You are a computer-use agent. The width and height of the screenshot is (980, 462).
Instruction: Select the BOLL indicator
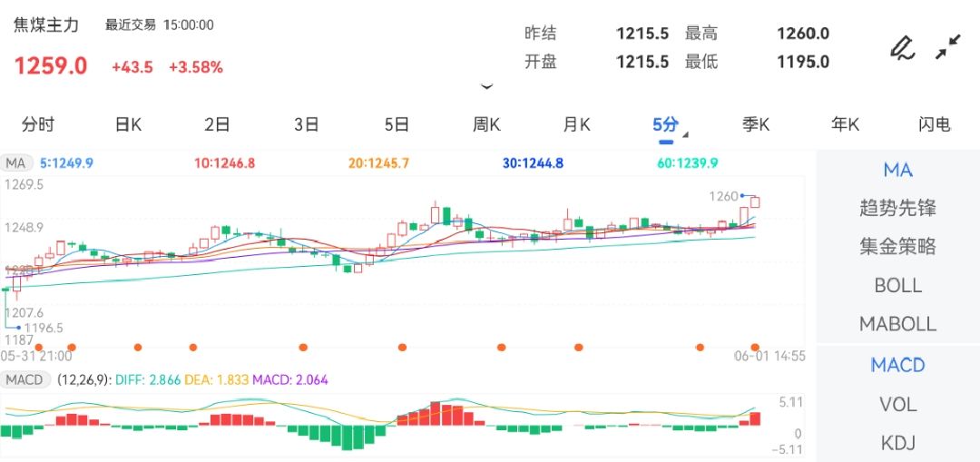click(x=897, y=286)
